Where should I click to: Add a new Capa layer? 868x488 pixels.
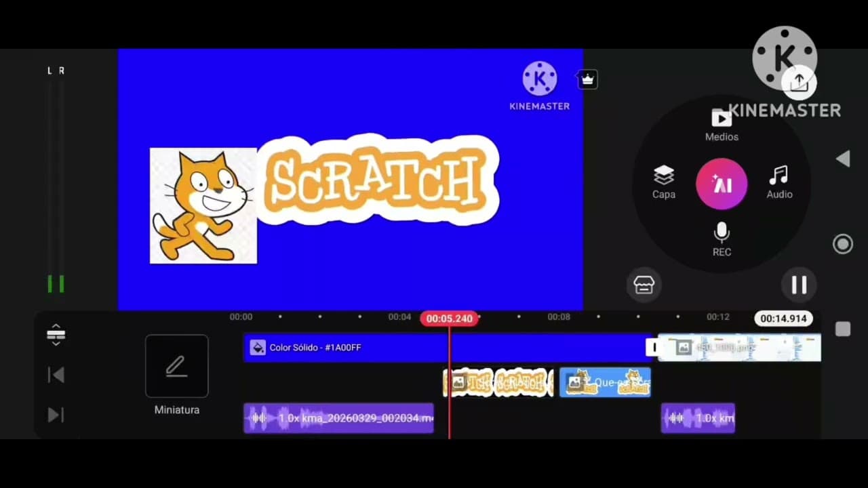664,183
